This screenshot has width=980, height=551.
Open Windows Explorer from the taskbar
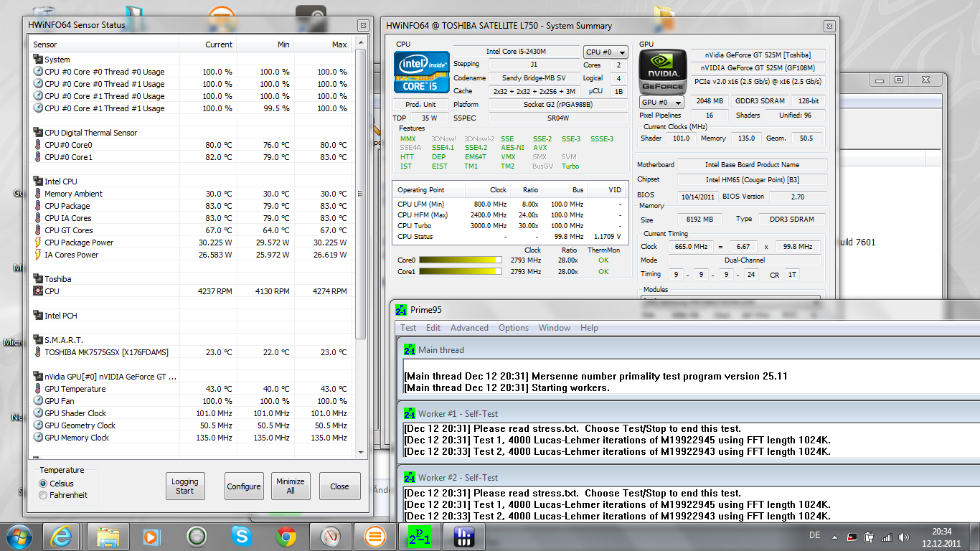click(x=108, y=537)
